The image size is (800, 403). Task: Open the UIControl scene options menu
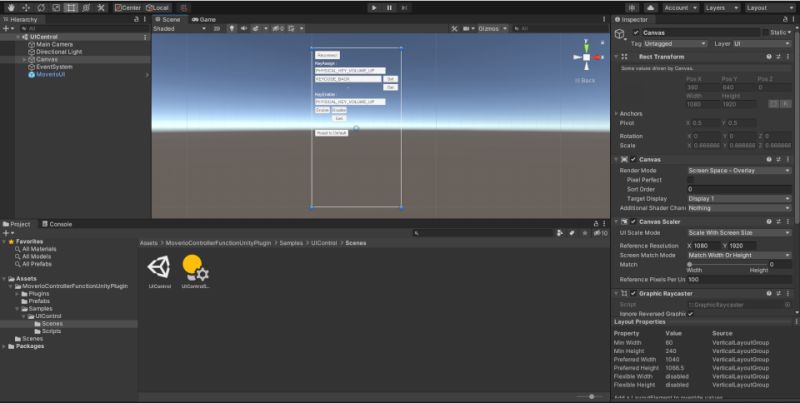pyautogui.click(x=145, y=37)
